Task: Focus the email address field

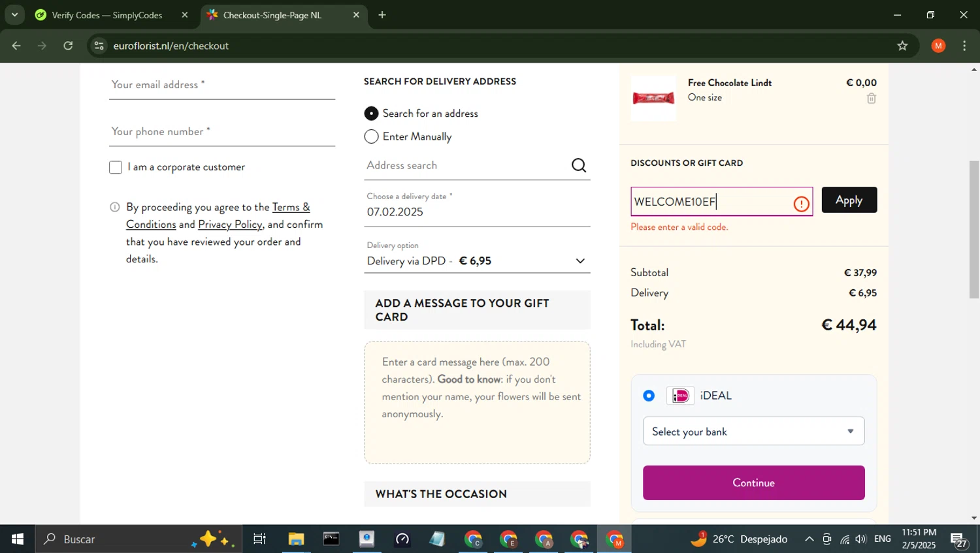Action: [x=222, y=85]
